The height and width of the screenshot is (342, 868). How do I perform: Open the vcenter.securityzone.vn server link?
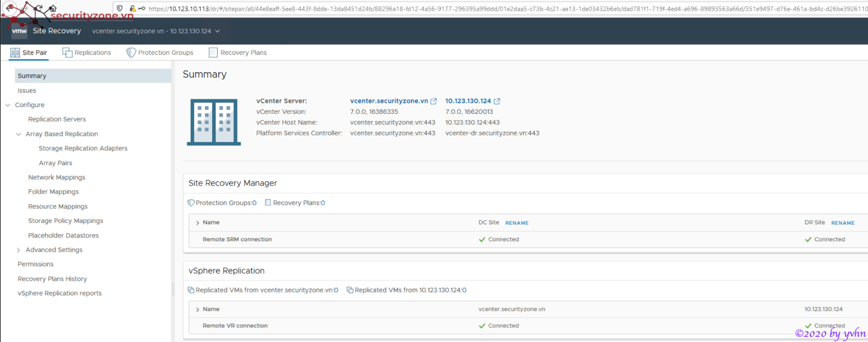389,101
